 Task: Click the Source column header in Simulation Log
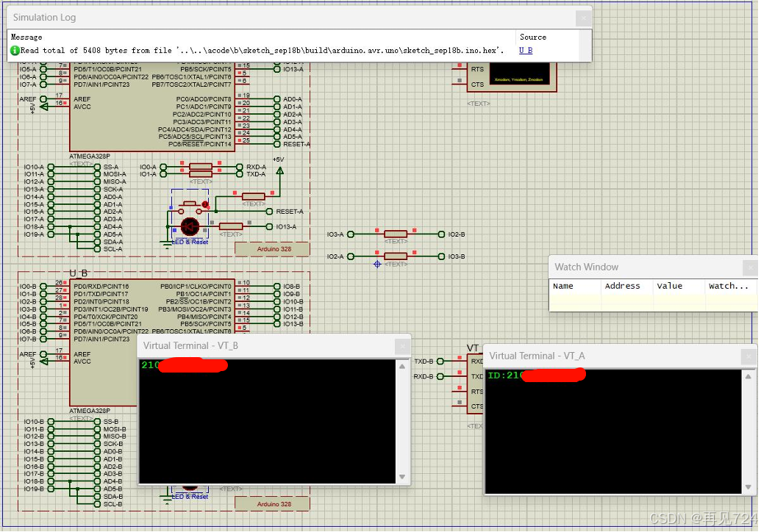point(533,37)
